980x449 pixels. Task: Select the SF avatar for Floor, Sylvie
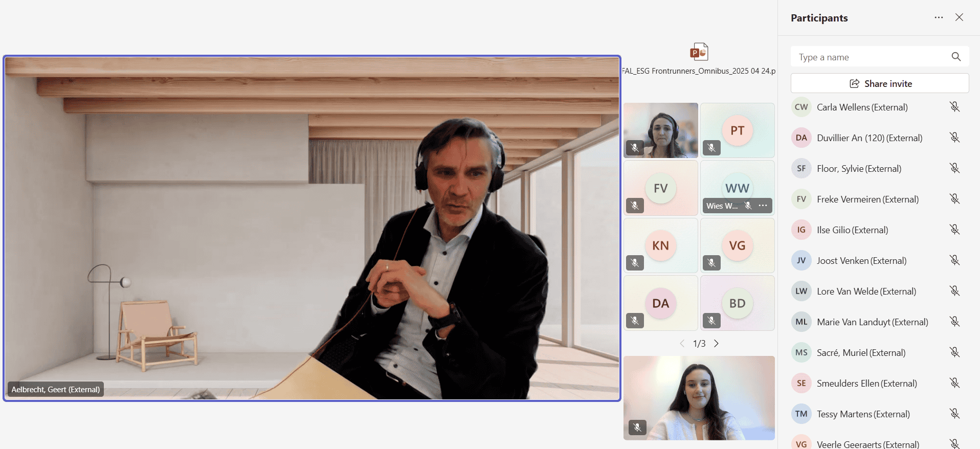click(x=801, y=168)
